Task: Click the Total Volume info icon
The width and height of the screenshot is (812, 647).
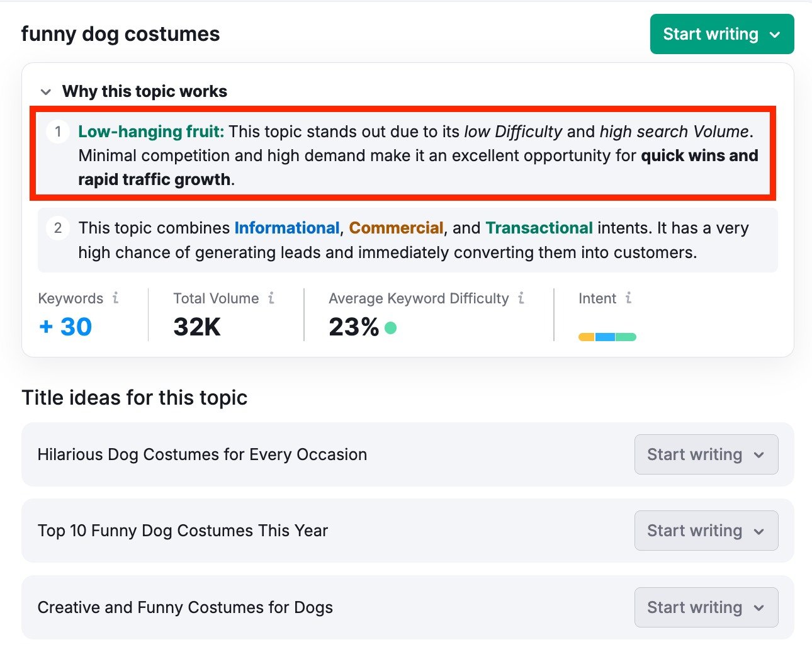Action: 271,298
